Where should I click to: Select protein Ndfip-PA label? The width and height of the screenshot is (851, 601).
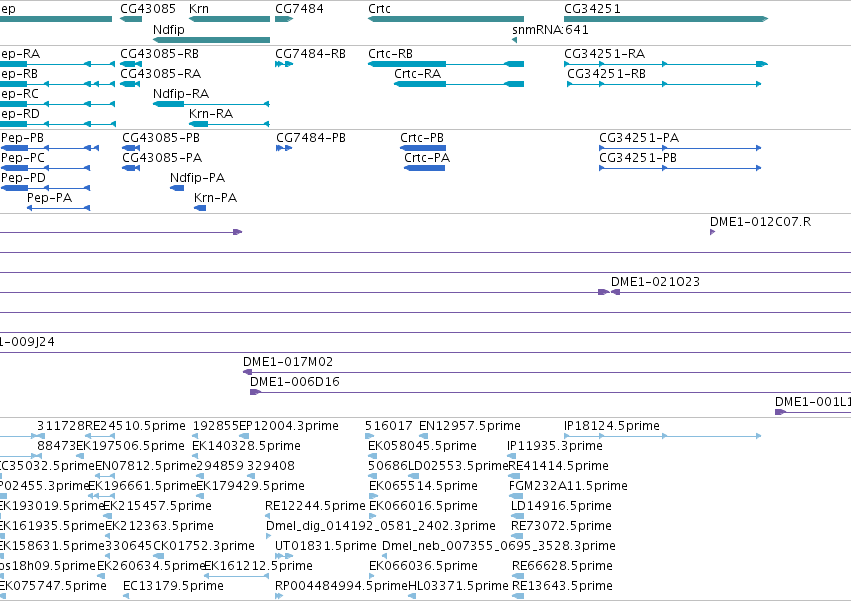(198, 178)
